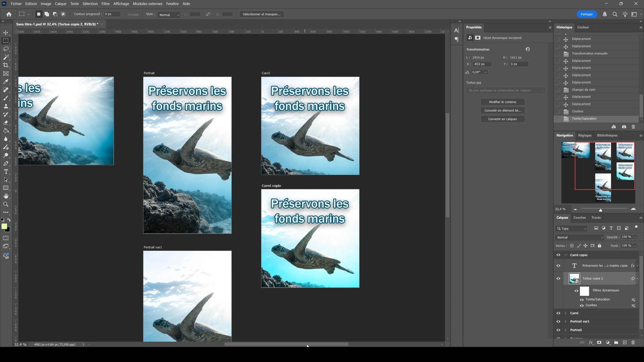Click the Partager button
The image size is (644, 362).
coord(587,14)
